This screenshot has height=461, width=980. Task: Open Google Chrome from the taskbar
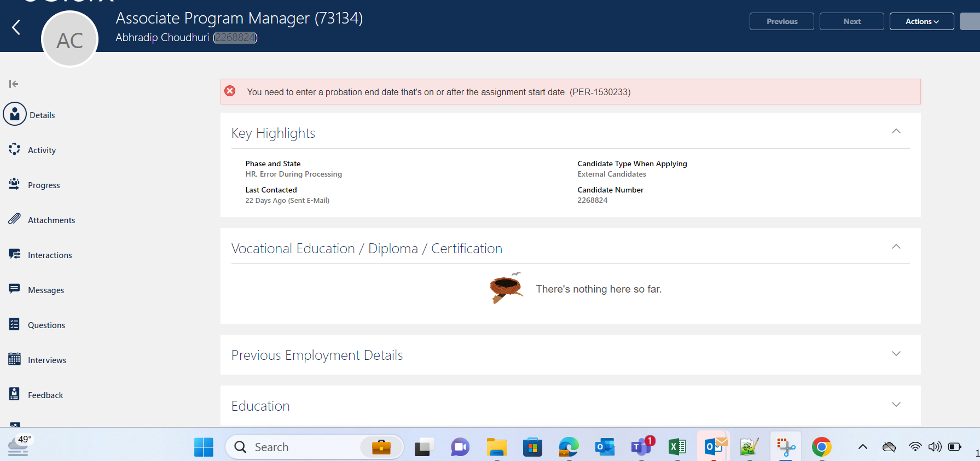coord(821,447)
